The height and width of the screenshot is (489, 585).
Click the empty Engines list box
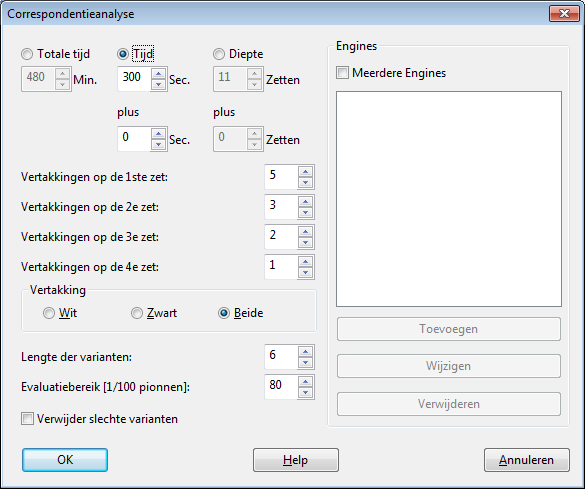point(449,199)
